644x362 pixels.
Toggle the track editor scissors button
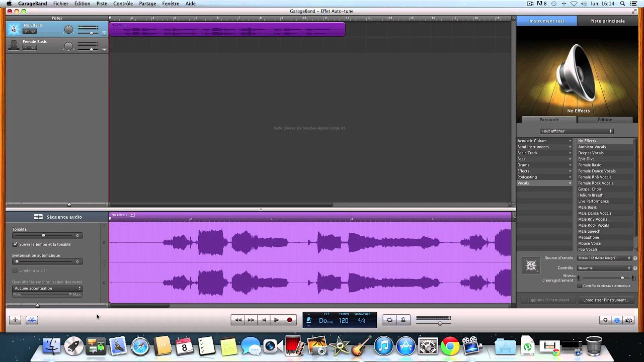pos(32,320)
